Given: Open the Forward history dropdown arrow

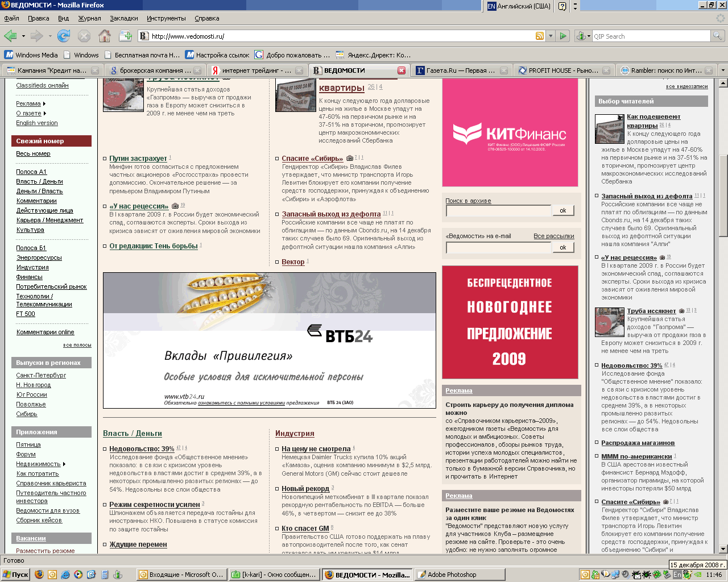Looking at the screenshot, I should coord(50,36).
